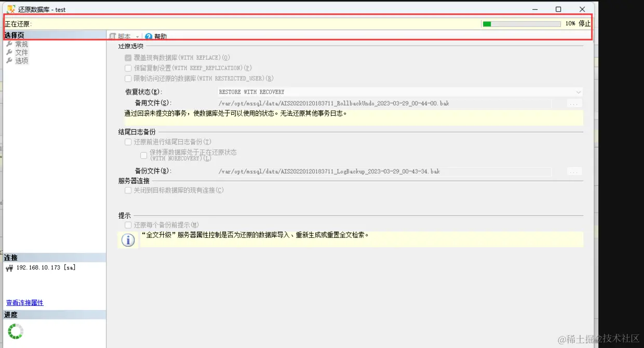Click the 进度 panel header
This screenshot has height=348, width=644.
click(55, 315)
